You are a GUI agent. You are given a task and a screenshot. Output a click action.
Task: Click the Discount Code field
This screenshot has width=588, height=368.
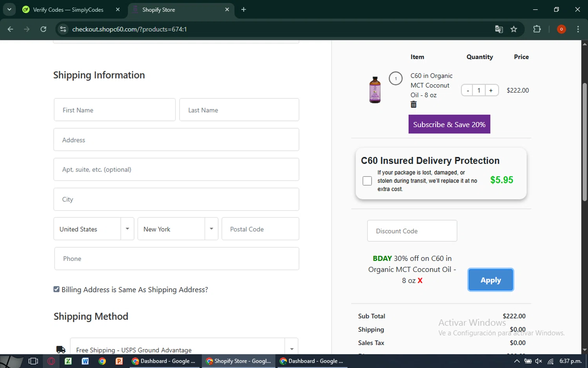pos(412,231)
